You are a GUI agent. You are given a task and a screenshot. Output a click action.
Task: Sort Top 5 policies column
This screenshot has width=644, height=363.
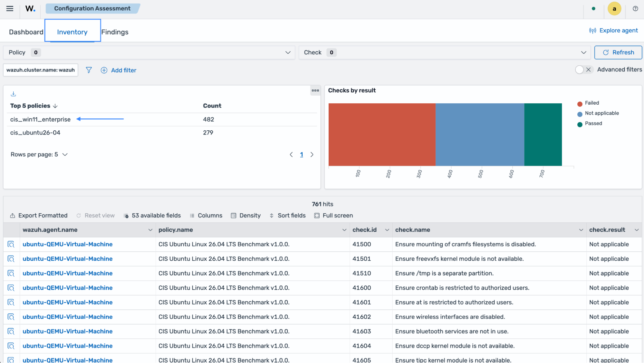(34, 106)
